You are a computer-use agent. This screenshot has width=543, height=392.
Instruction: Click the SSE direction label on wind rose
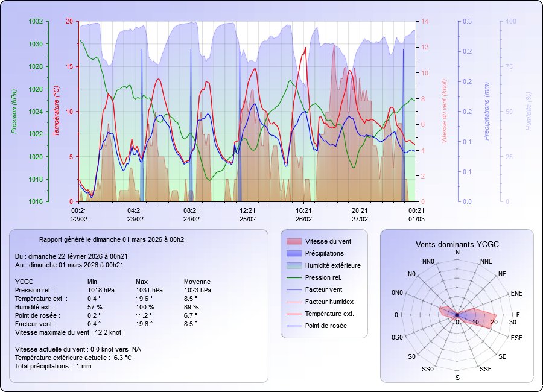pyautogui.click(x=484, y=369)
